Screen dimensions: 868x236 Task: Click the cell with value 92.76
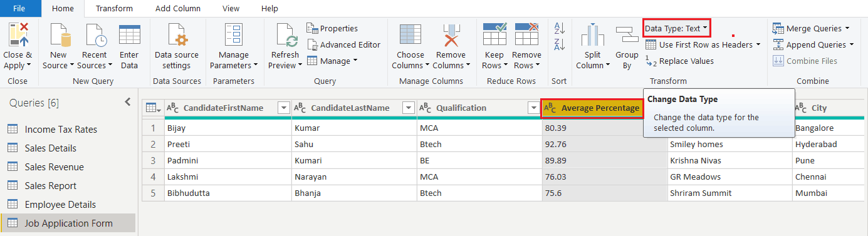tap(604, 144)
